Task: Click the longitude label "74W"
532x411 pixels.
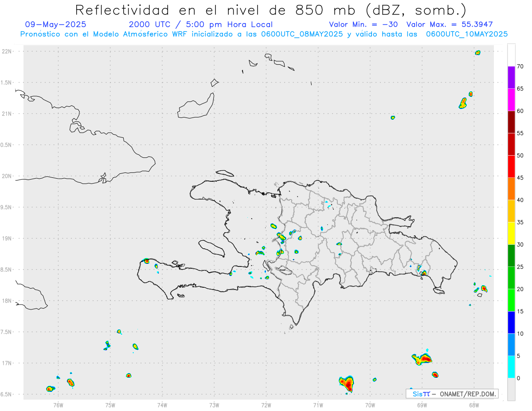Action: click(x=162, y=405)
